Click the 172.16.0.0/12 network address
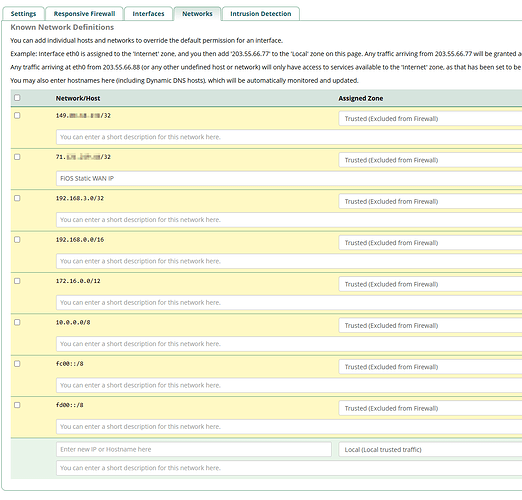The width and height of the screenshot is (522, 500). 78,281
